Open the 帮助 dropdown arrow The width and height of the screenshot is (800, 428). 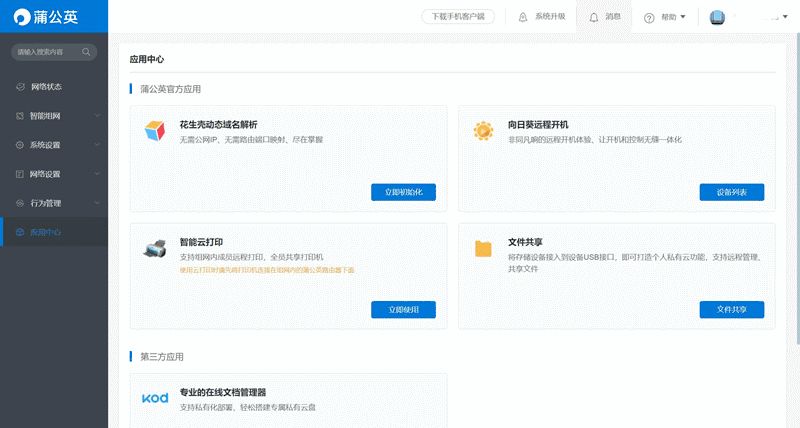[x=683, y=17]
